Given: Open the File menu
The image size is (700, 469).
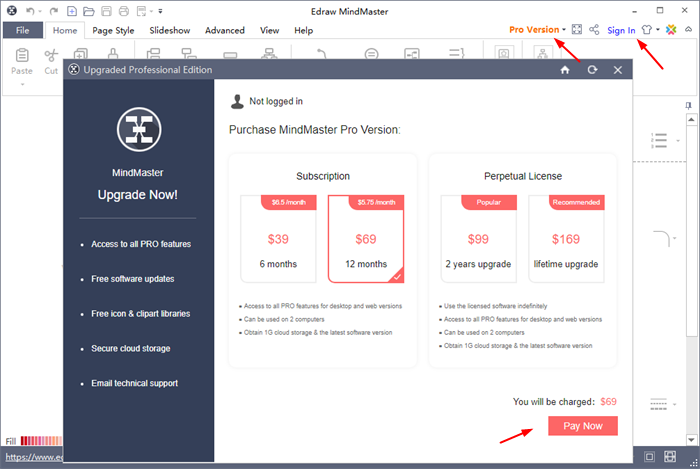Looking at the screenshot, I should point(23,30).
